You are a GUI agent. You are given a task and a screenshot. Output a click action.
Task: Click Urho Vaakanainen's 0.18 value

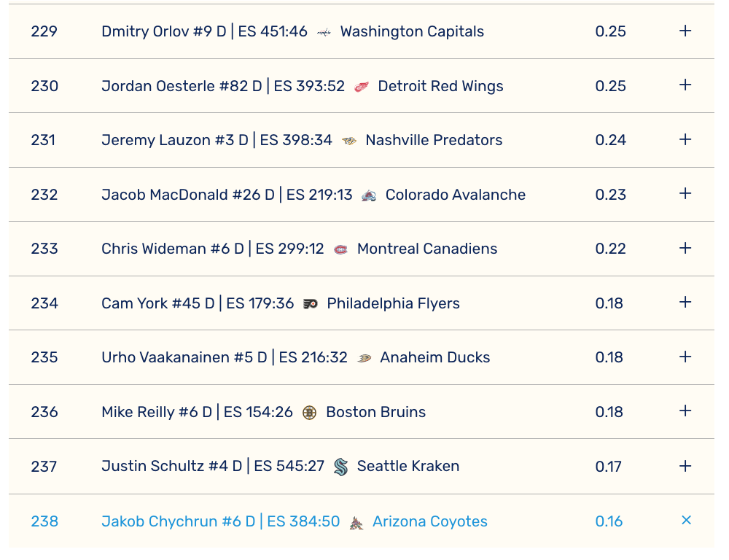(x=609, y=357)
